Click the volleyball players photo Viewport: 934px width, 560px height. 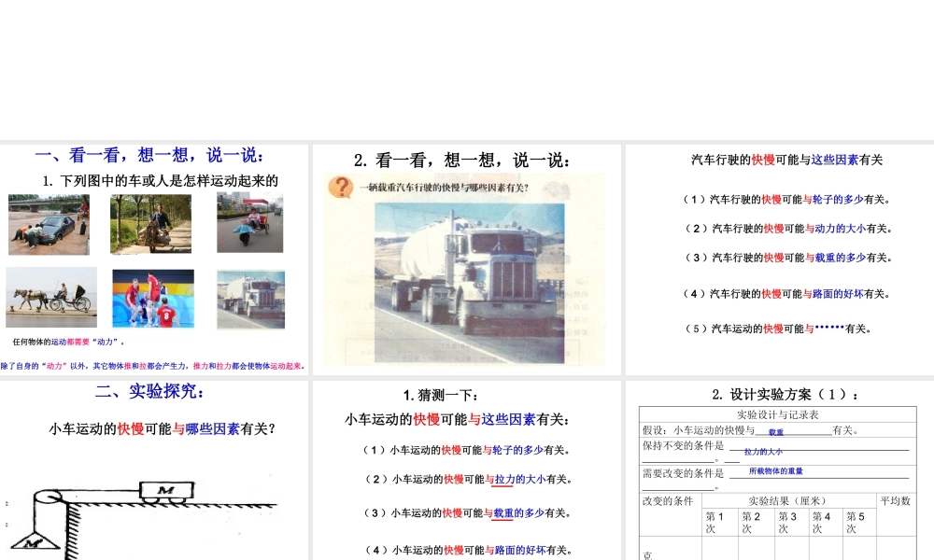(x=152, y=298)
